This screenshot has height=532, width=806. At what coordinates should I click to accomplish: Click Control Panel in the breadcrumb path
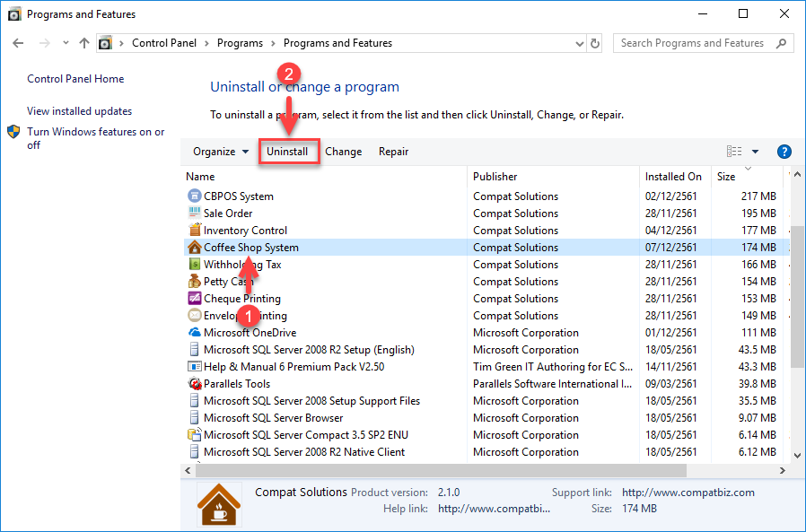click(164, 43)
